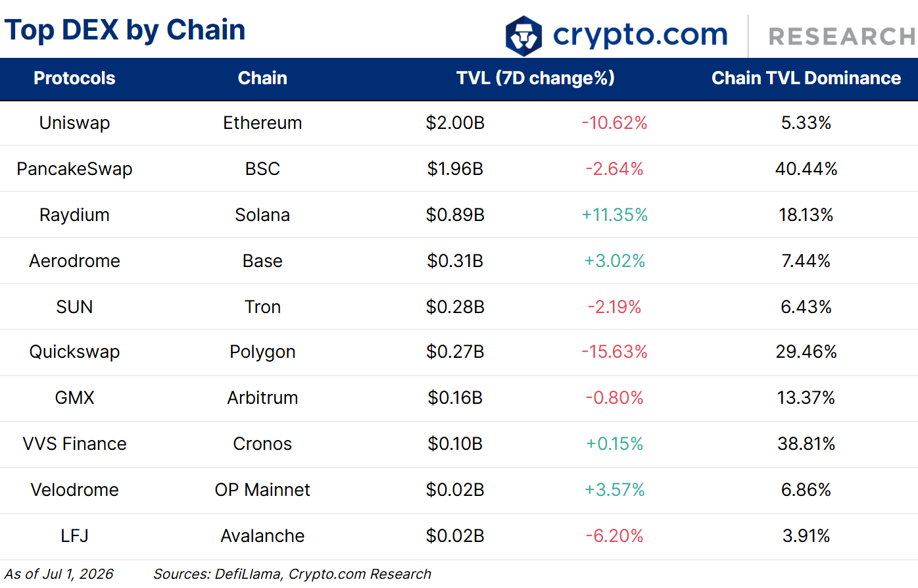
Task: Click the 40.44% dominance value
Action: [806, 169]
